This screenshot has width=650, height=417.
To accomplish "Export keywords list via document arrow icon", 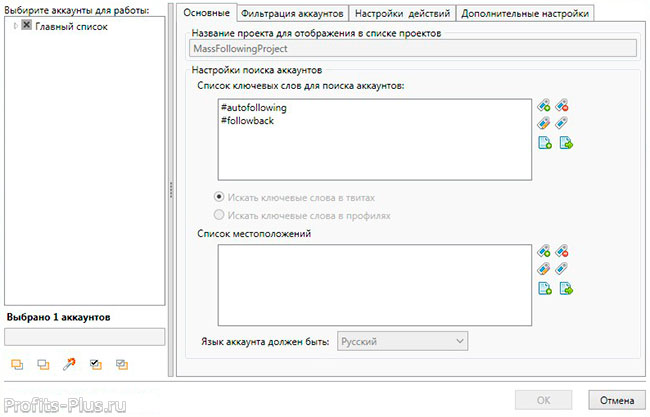I will [x=566, y=143].
